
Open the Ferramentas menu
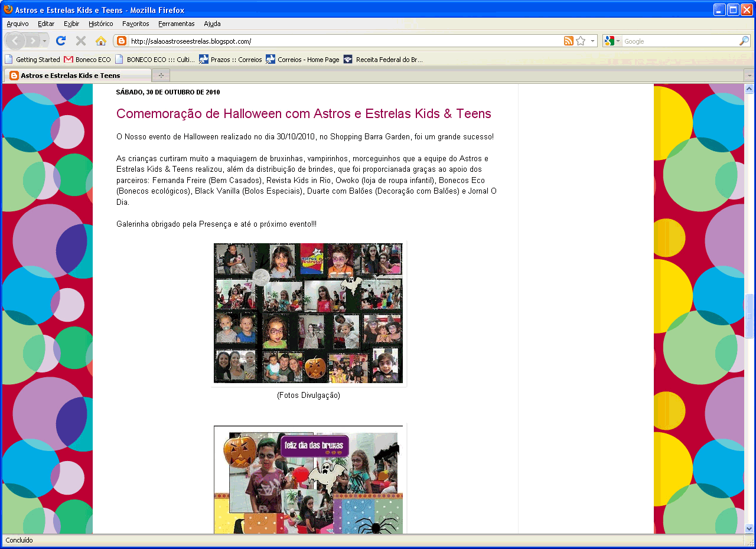pyautogui.click(x=177, y=24)
